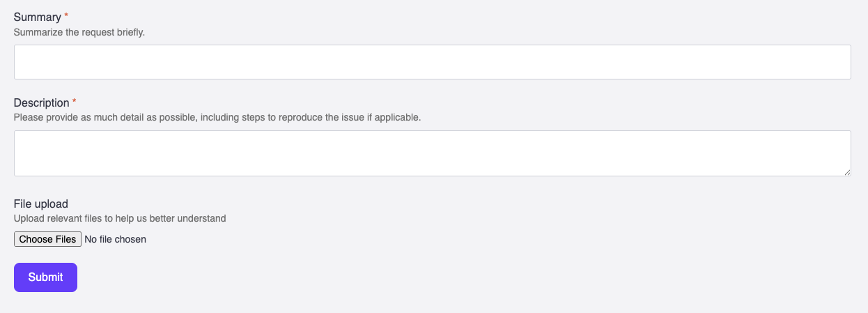The image size is (868, 313).
Task: Click the Choose Files button
Action: click(47, 239)
